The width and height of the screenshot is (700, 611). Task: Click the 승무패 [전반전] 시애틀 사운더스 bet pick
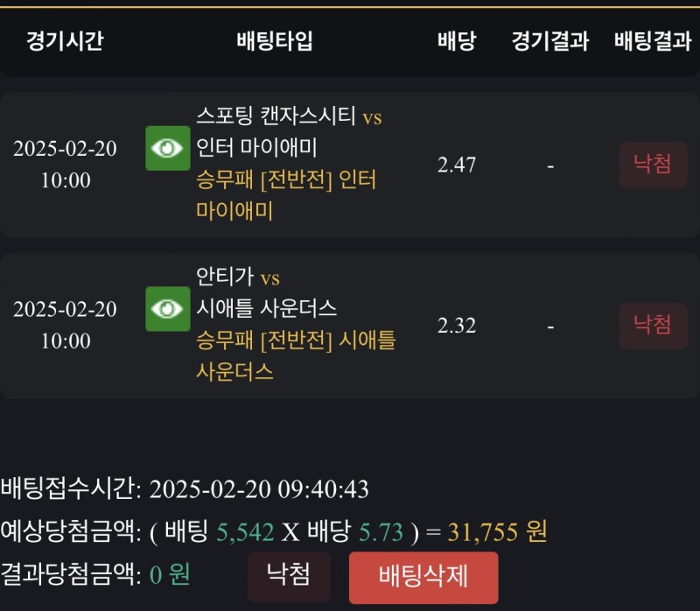(296, 355)
